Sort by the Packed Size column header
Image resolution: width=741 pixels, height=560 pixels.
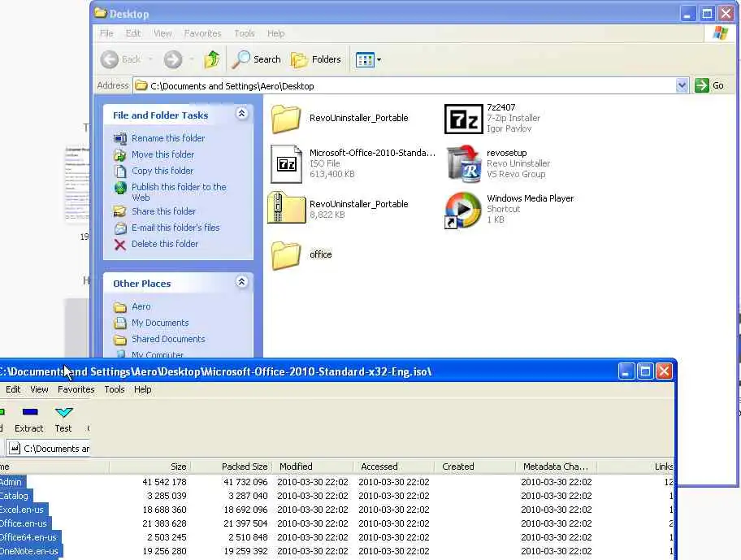click(x=231, y=467)
